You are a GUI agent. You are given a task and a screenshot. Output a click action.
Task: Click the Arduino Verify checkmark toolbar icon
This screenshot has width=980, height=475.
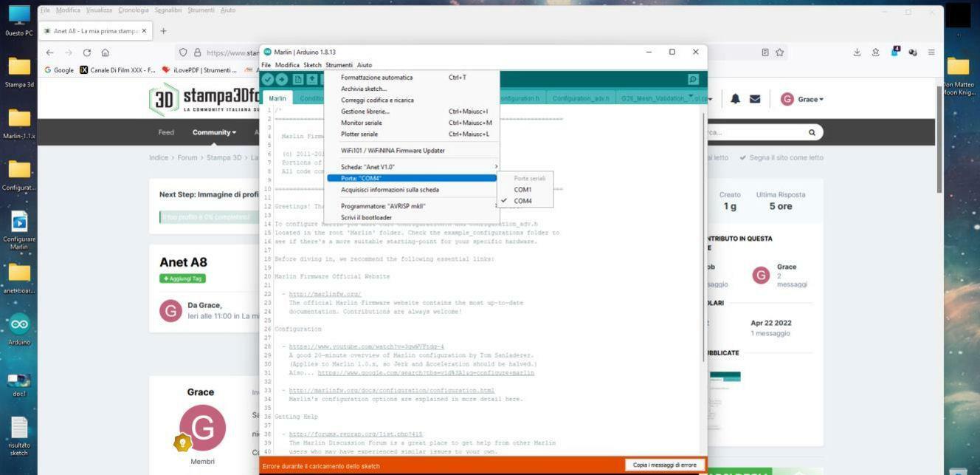268,79
